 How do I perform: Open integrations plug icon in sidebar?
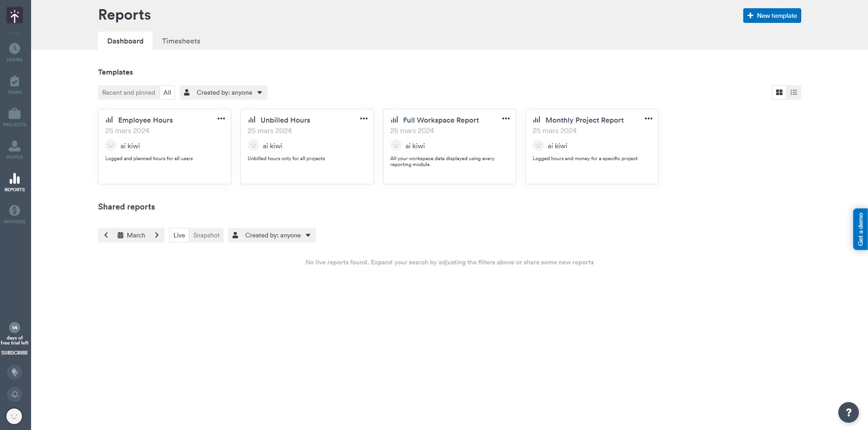[15, 372]
